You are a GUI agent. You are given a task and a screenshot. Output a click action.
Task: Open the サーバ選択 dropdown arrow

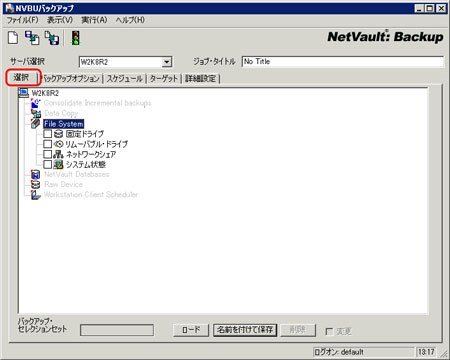[x=167, y=62]
